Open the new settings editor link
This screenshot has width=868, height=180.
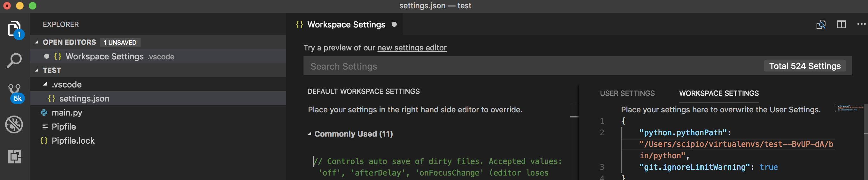tap(412, 48)
